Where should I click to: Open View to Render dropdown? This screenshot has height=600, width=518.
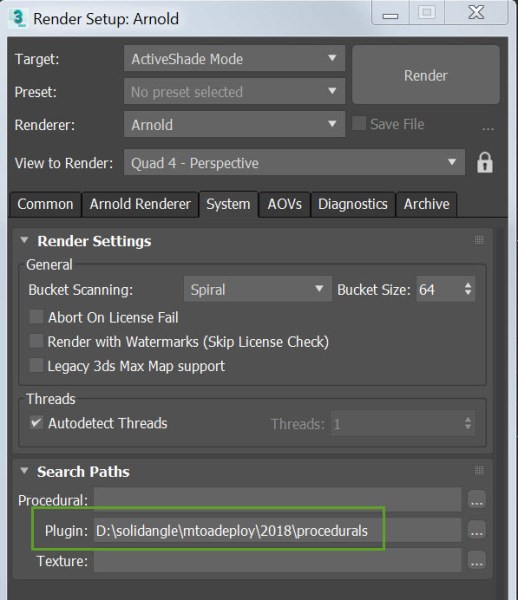(x=294, y=163)
